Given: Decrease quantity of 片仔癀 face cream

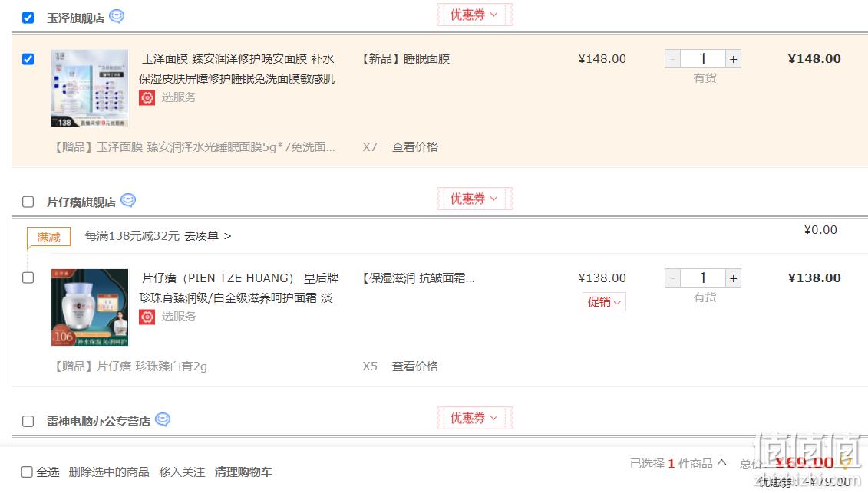Looking at the screenshot, I should [672, 278].
